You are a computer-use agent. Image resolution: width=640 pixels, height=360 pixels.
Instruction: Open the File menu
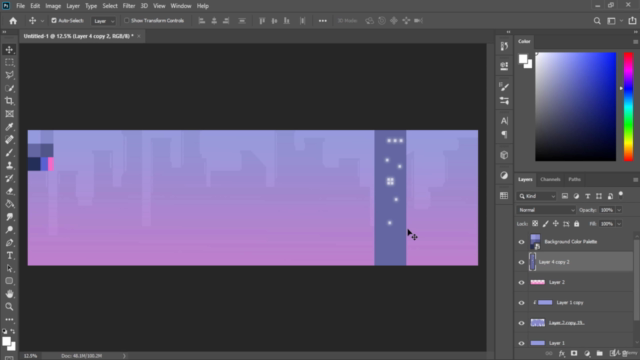[x=20, y=6]
